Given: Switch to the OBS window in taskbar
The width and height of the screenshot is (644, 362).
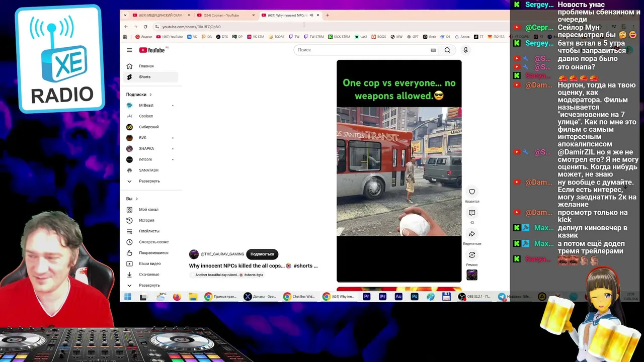Looking at the screenshot, I should 475,297.
